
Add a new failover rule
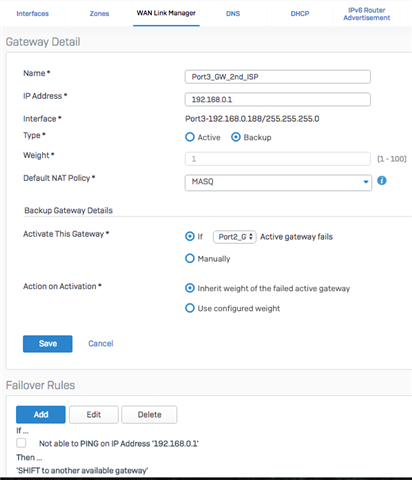(41, 415)
